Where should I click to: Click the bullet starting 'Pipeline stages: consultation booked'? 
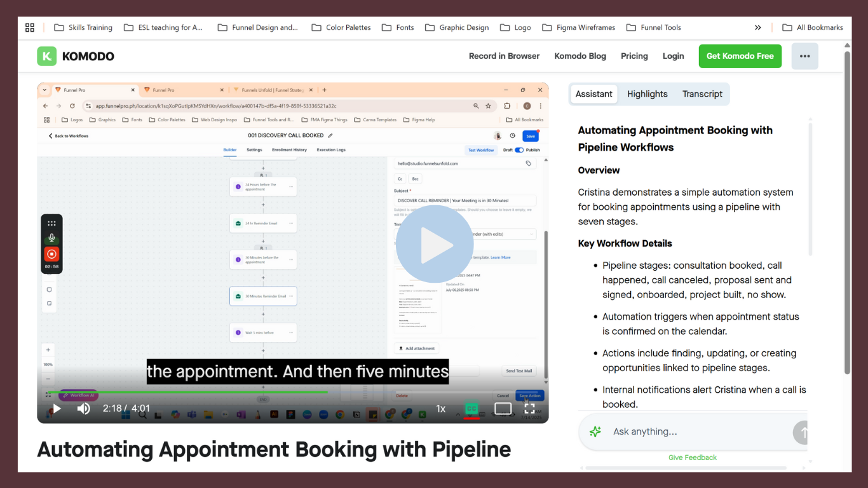coord(697,280)
